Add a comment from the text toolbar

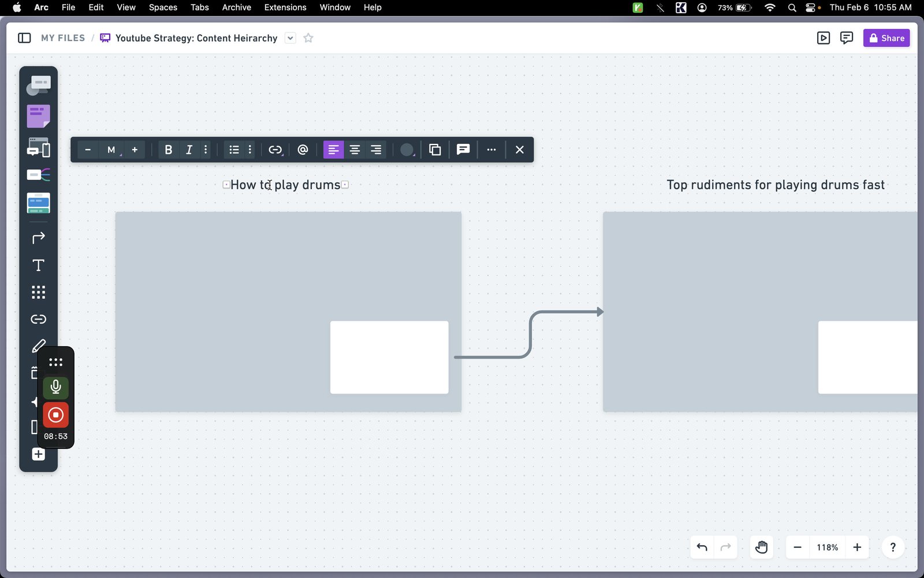463,150
